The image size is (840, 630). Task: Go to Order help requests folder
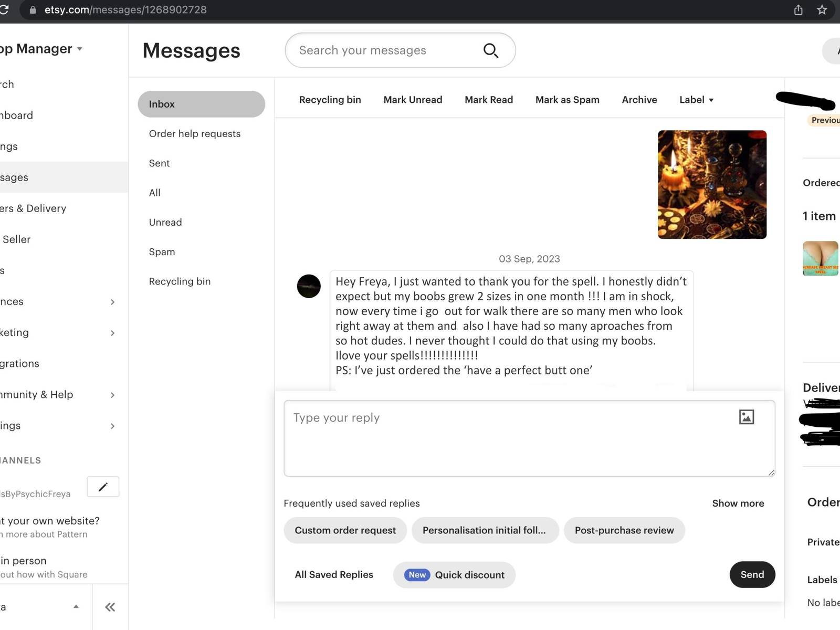tap(195, 134)
